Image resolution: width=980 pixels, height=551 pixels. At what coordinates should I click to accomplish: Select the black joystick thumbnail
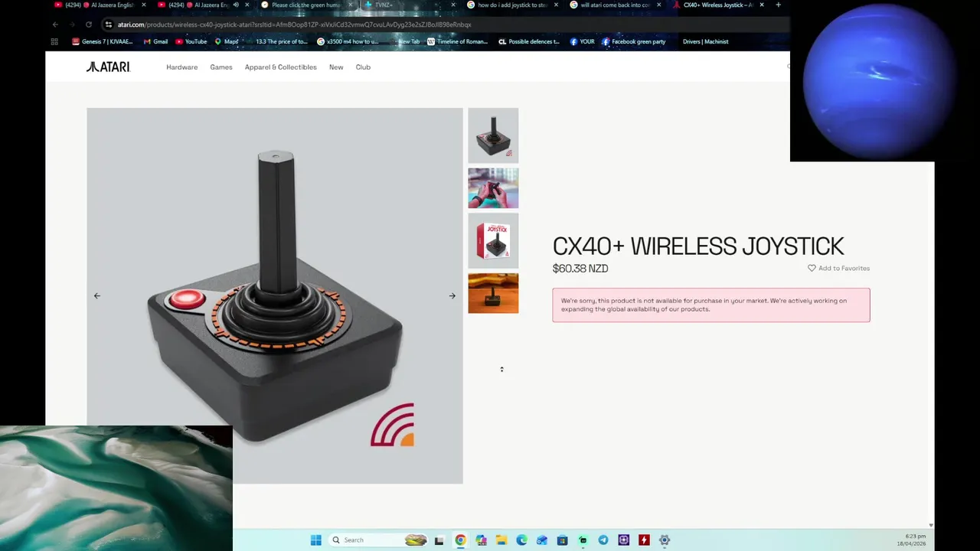coord(493,135)
